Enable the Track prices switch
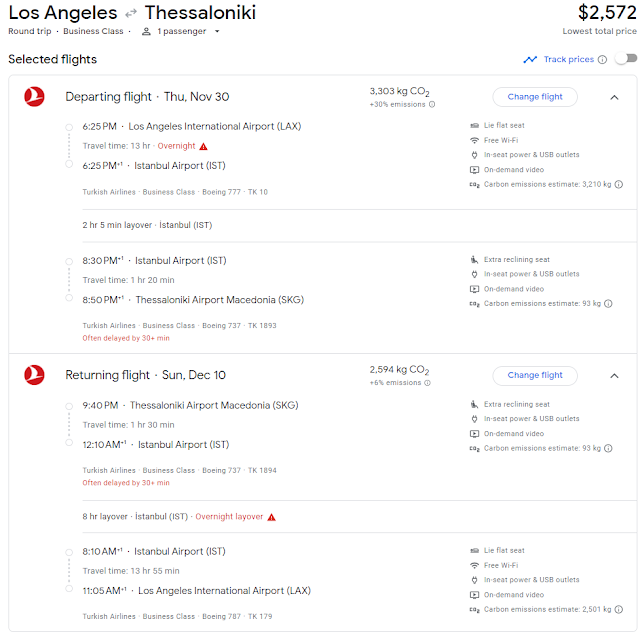The width and height of the screenshot is (640, 634). (625, 59)
